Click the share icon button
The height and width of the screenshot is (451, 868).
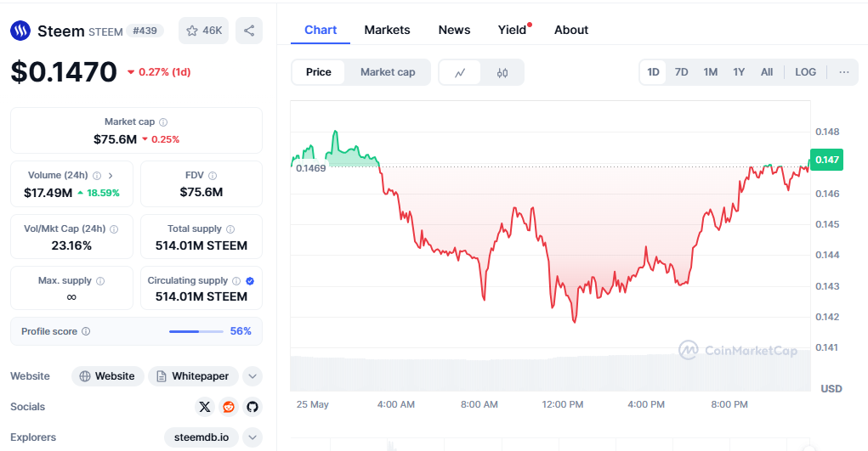(249, 31)
